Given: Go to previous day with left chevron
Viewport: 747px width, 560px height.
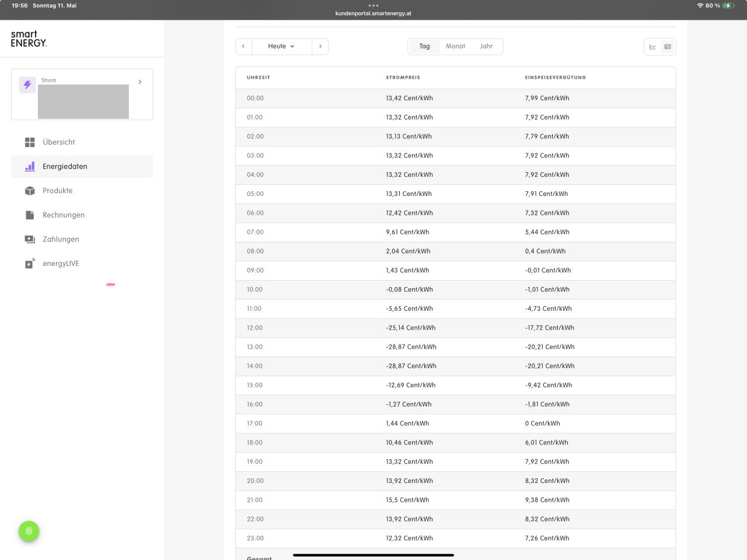Looking at the screenshot, I should tap(243, 47).
